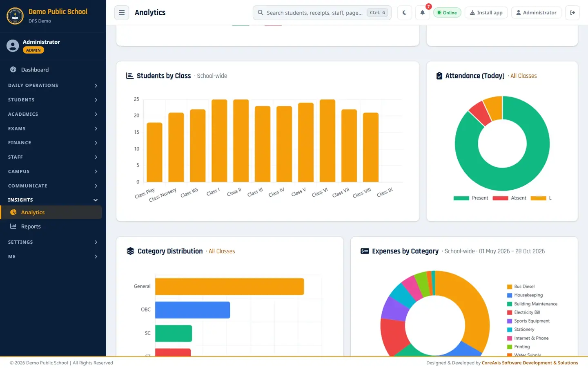Expand the Campus menu section

(x=53, y=171)
